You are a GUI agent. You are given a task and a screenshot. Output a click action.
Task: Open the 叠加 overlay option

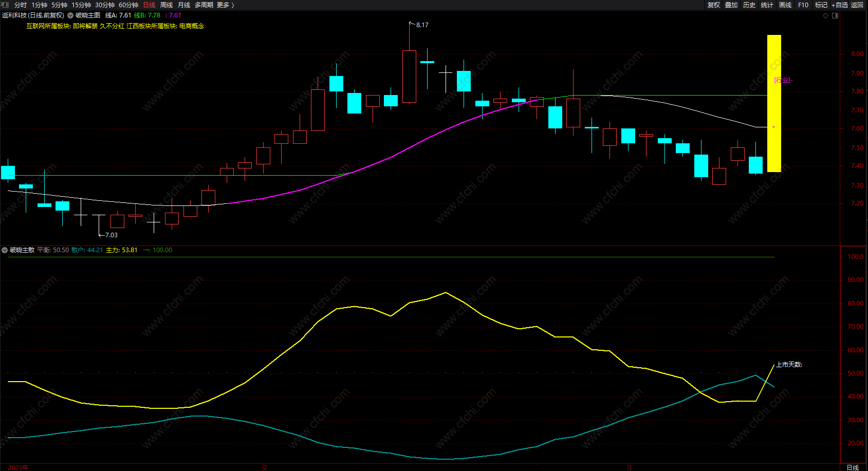point(731,5)
